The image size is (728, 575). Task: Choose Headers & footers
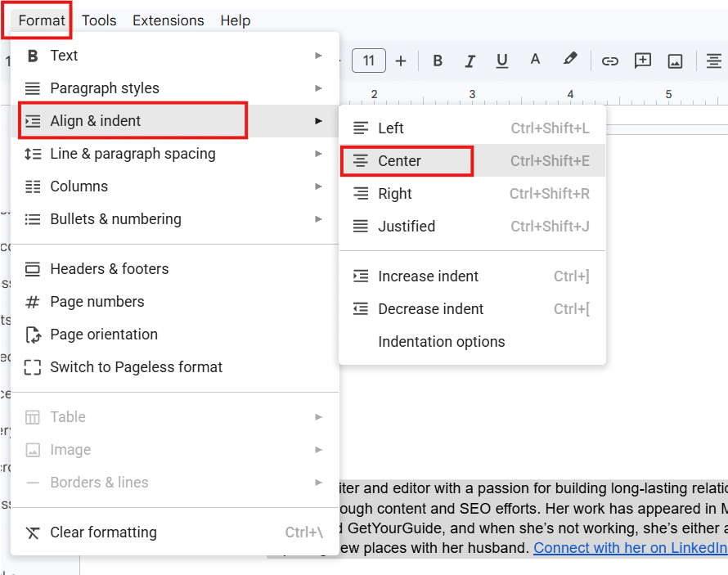174,269
